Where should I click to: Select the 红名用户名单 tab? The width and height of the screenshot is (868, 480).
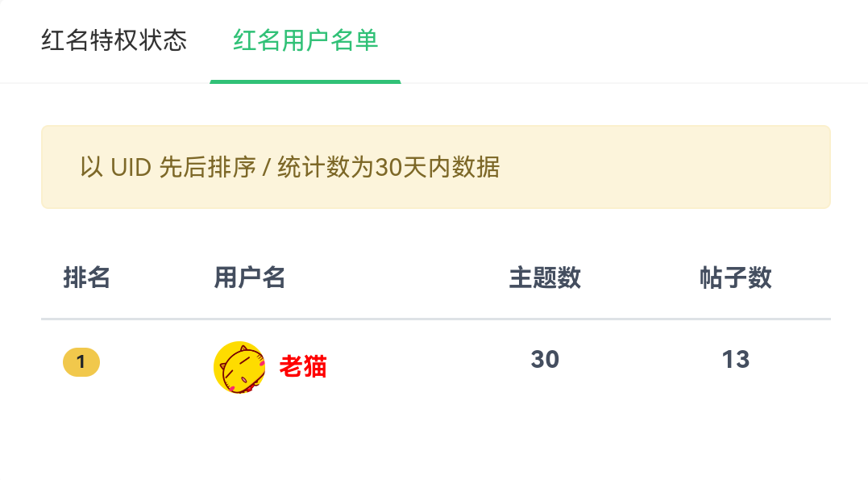coord(305,40)
